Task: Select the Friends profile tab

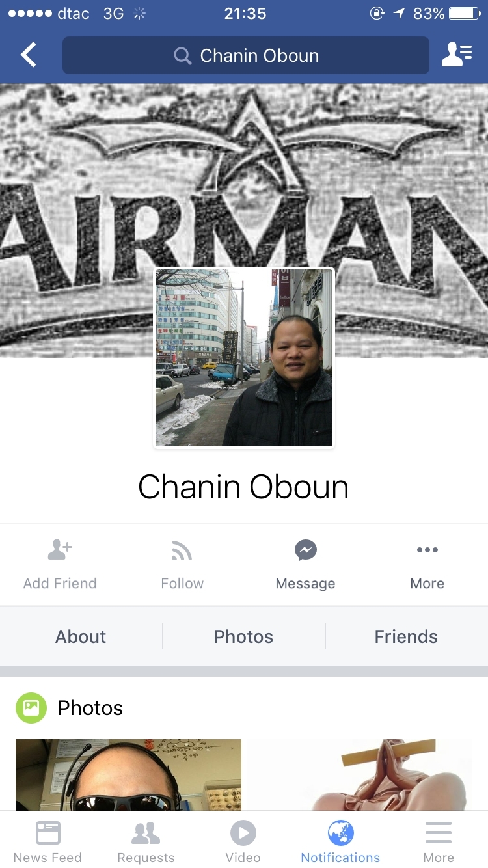Action: pyautogui.click(x=406, y=636)
